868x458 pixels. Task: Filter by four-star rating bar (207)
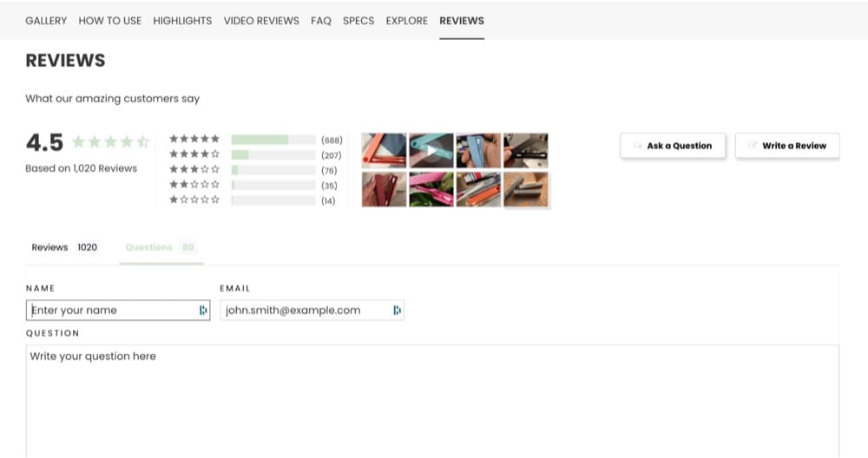tap(273, 155)
